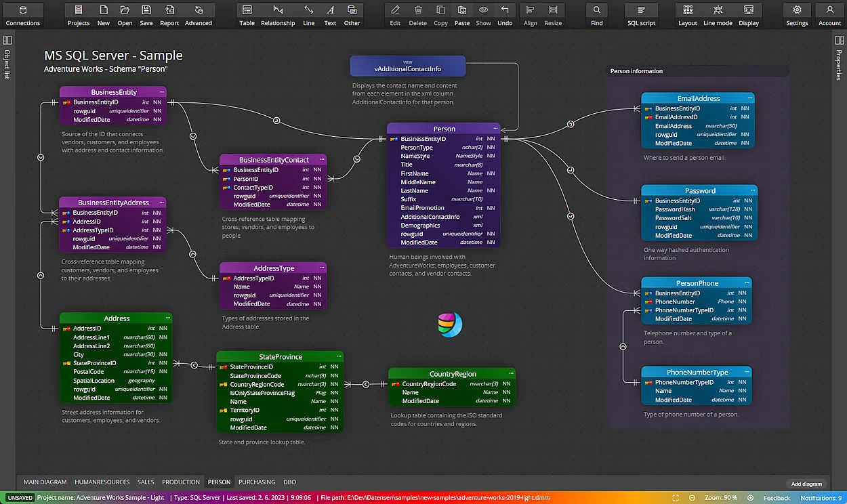The height and width of the screenshot is (504, 847).
Task: Switch to the PRODUCTION diagram tab
Action: click(181, 482)
